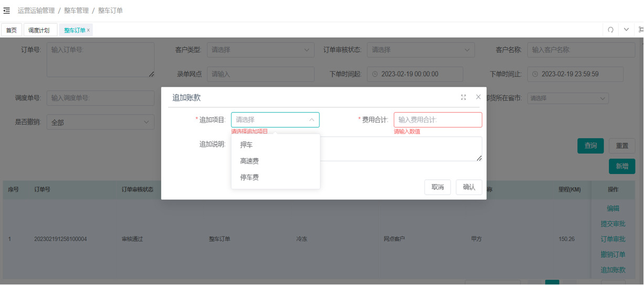This screenshot has height=285, width=644.
Task: Click clock icon in 下单时间止 field
Action: point(535,74)
